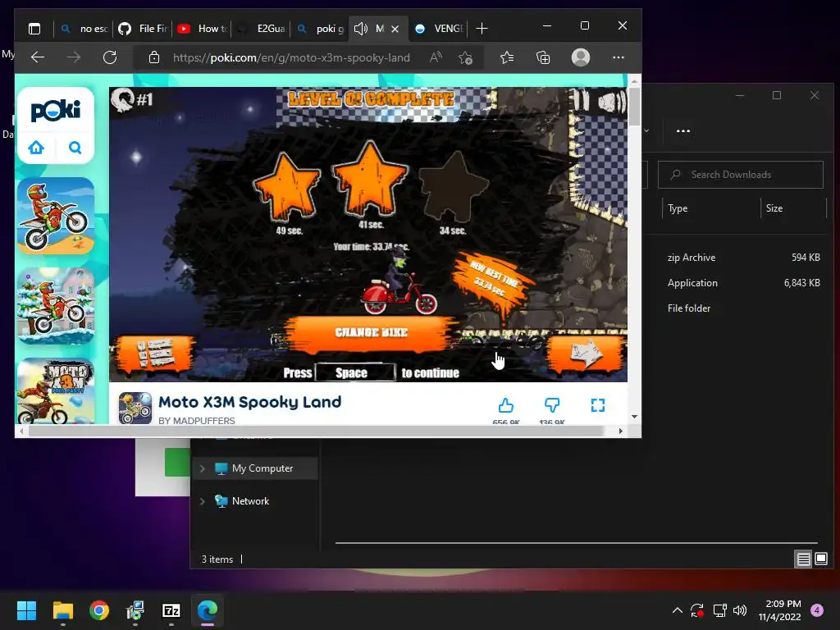Click Search Downloads field in File Explorer
The width and height of the screenshot is (840, 630).
741,175
